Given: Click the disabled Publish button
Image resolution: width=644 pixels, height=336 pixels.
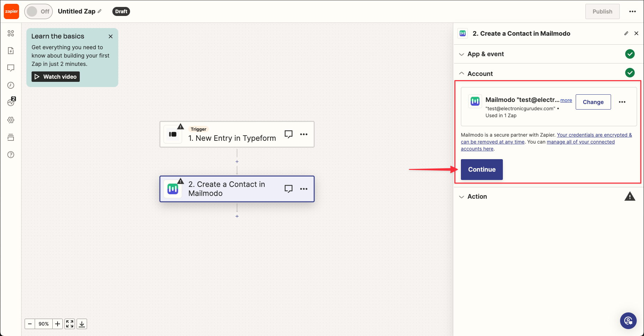Looking at the screenshot, I should pyautogui.click(x=602, y=11).
